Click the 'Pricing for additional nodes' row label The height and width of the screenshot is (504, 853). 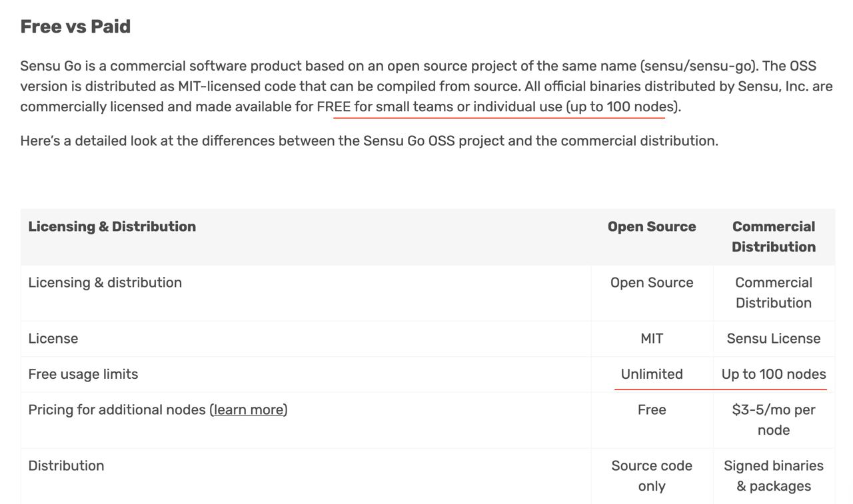(158, 410)
